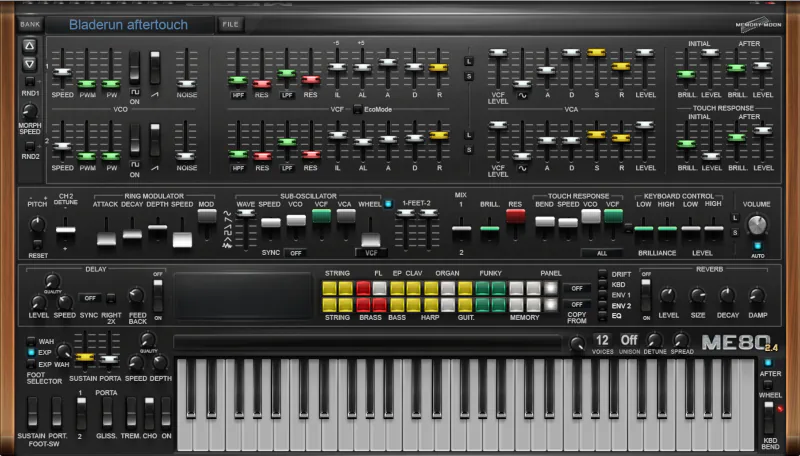Open the Sub-Oscillator SYNC OFF dropdown

[x=296, y=253]
